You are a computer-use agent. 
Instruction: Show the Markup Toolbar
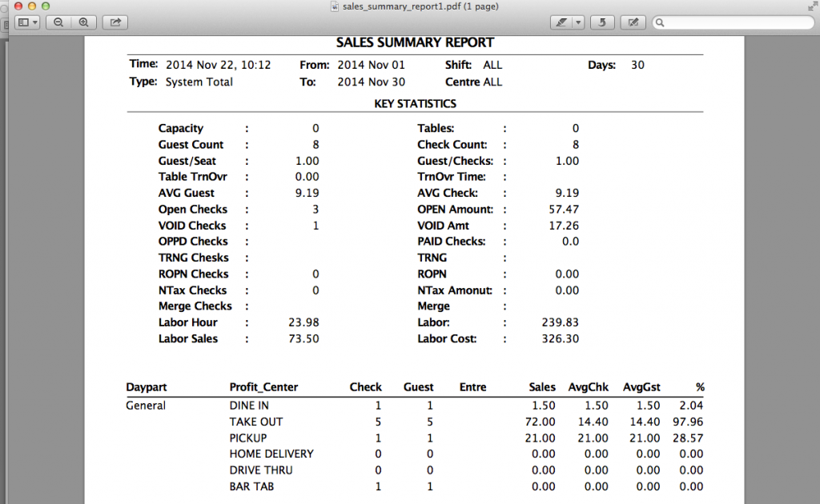633,22
